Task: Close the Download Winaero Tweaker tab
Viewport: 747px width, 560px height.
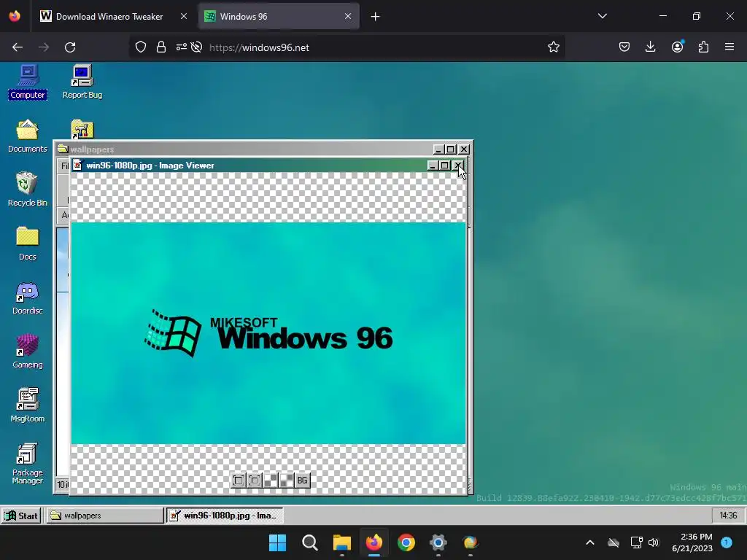Action: [x=184, y=16]
